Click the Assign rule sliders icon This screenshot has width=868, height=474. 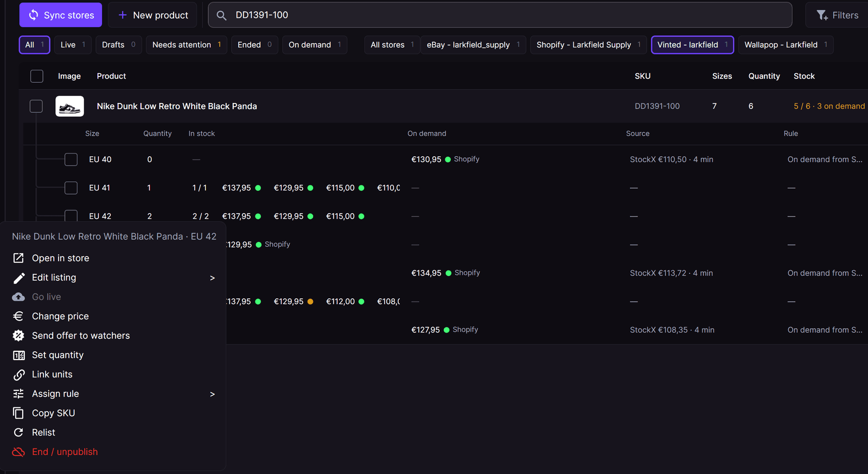18,394
